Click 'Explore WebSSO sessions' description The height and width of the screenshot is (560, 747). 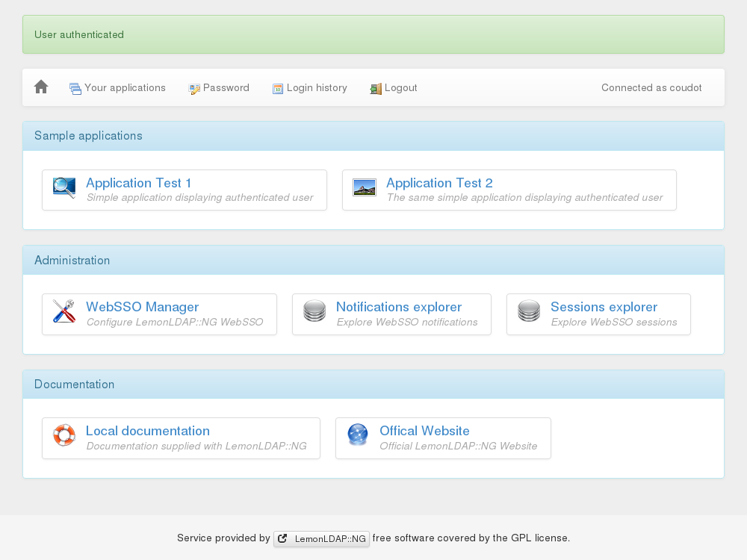[x=613, y=322]
